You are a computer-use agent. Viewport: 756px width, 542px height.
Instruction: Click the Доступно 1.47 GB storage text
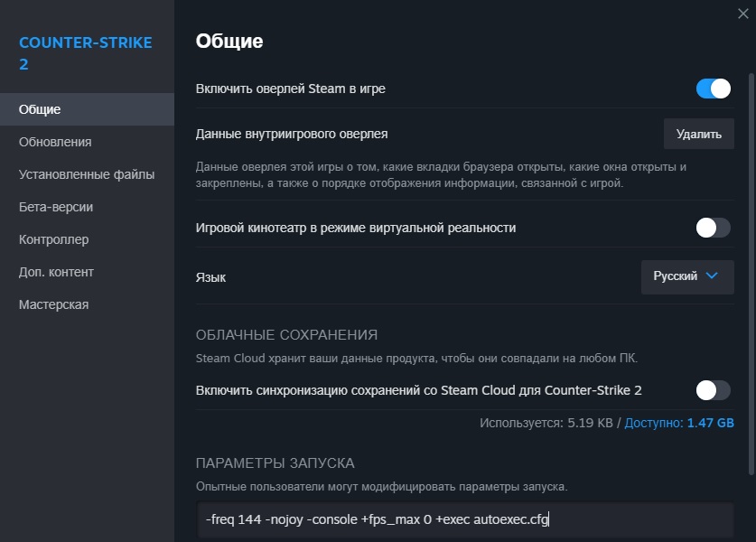[x=679, y=423]
